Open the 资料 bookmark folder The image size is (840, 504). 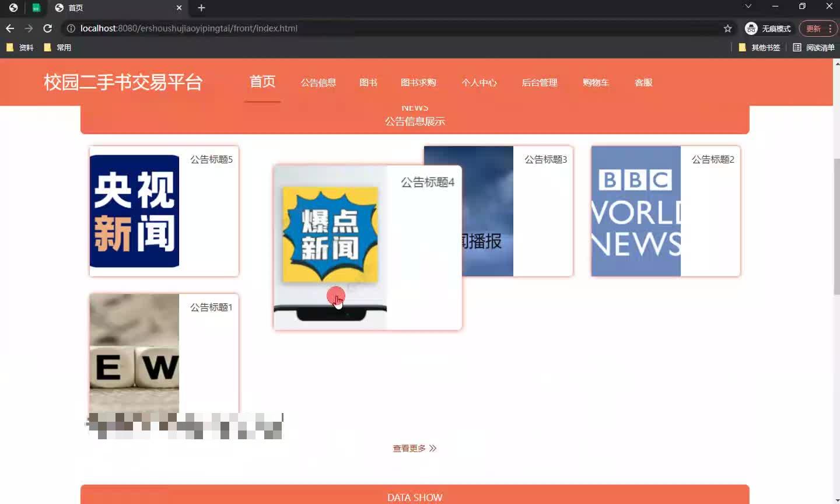20,47
